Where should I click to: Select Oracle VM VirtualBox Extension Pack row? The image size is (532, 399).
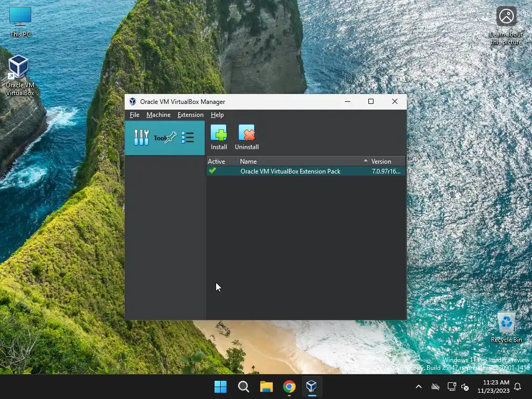tap(305, 171)
